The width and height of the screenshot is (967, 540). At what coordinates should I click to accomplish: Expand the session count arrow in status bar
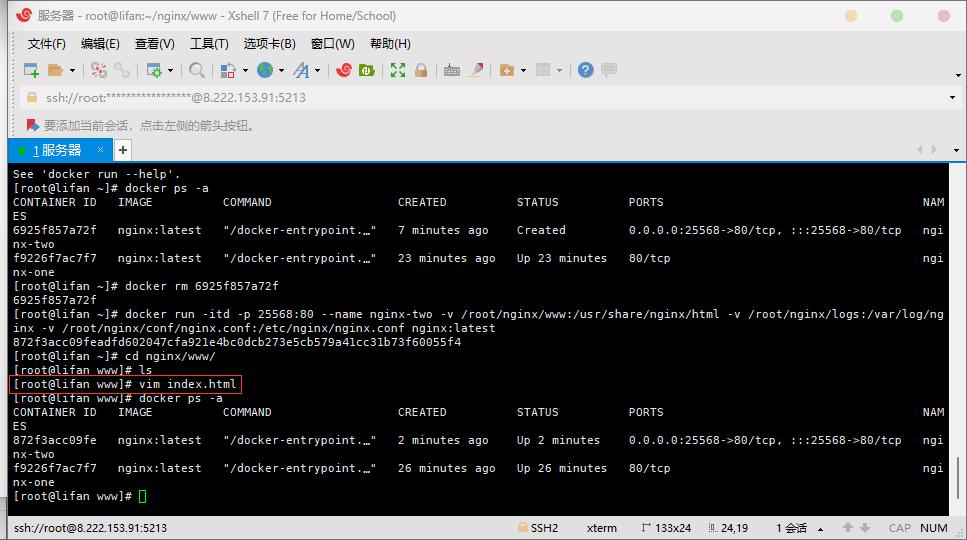[821, 528]
